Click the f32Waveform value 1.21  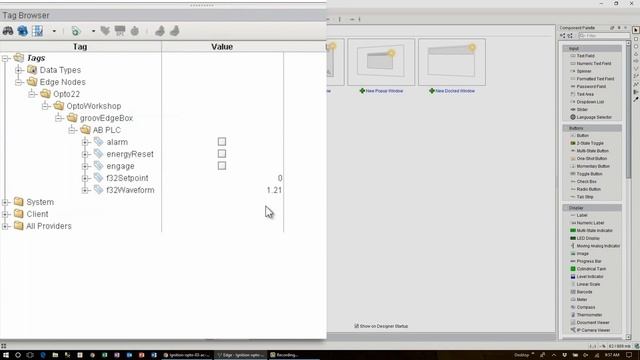click(x=274, y=190)
